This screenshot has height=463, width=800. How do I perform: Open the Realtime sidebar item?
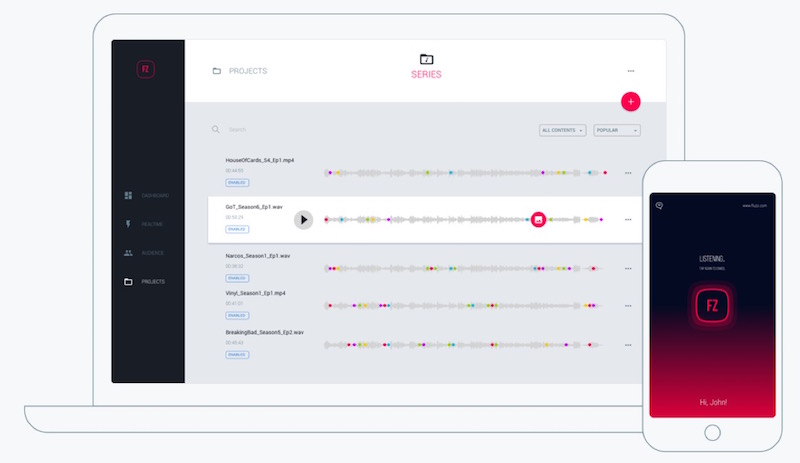click(144, 224)
